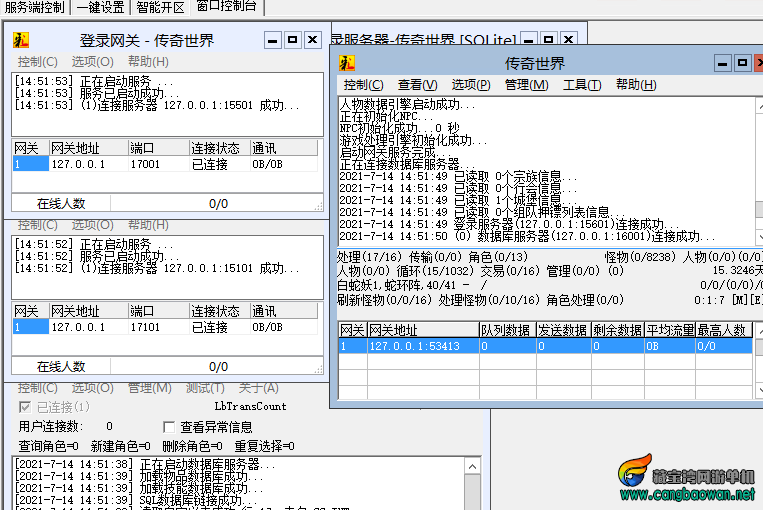Viewport: 763px width, 510px height.
Task: Select the 127.0.0.1:53413 gateway row
Action: (x=545, y=346)
